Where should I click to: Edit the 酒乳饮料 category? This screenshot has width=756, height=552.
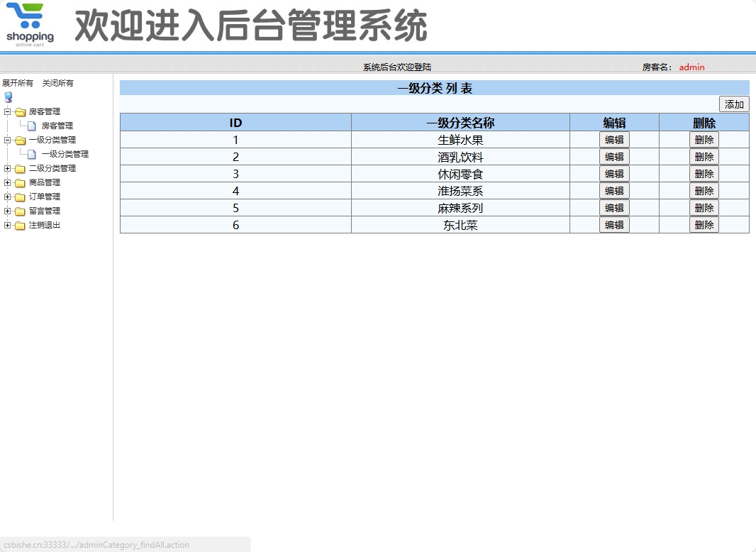coord(614,157)
